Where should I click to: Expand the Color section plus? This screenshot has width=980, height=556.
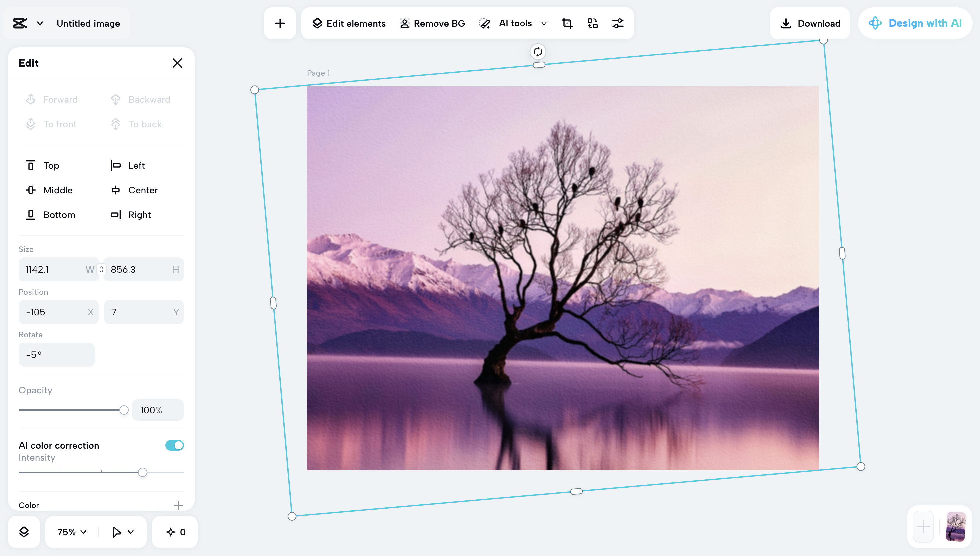point(178,505)
